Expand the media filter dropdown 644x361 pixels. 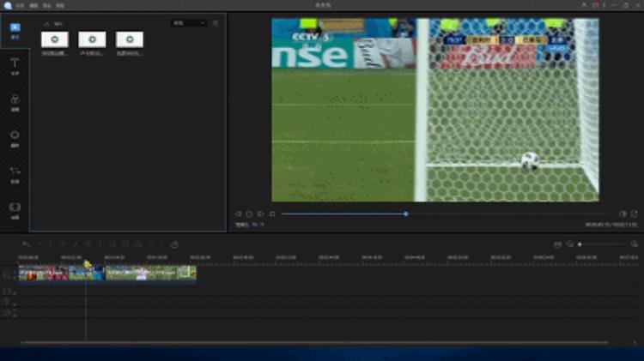(x=188, y=23)
